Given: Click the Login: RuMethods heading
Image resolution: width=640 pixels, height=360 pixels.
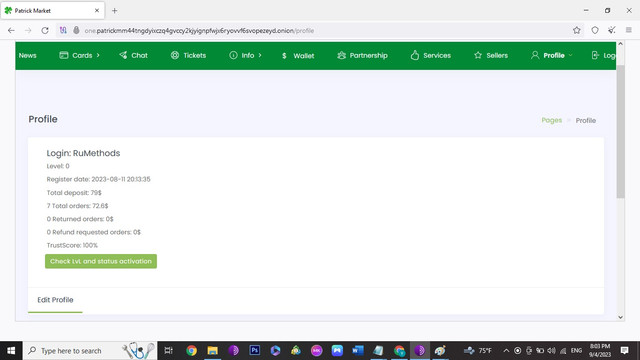Looking at the screenshot, I should click(83, 153).
